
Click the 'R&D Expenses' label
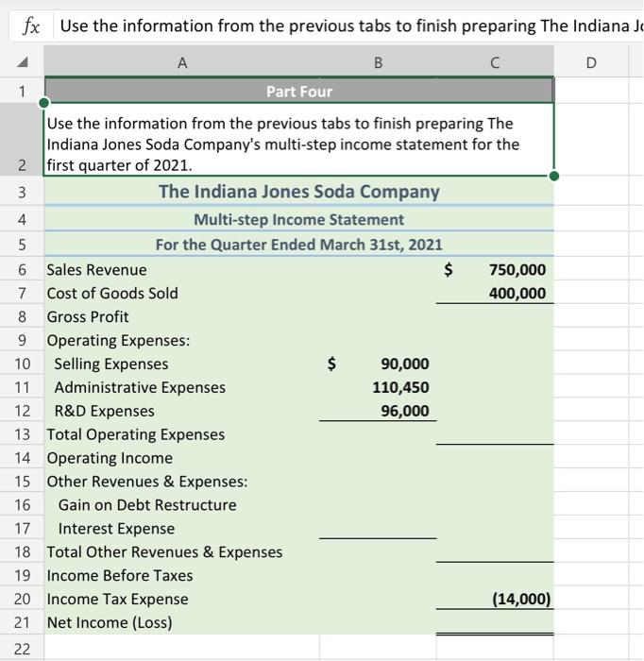point(104,412)
